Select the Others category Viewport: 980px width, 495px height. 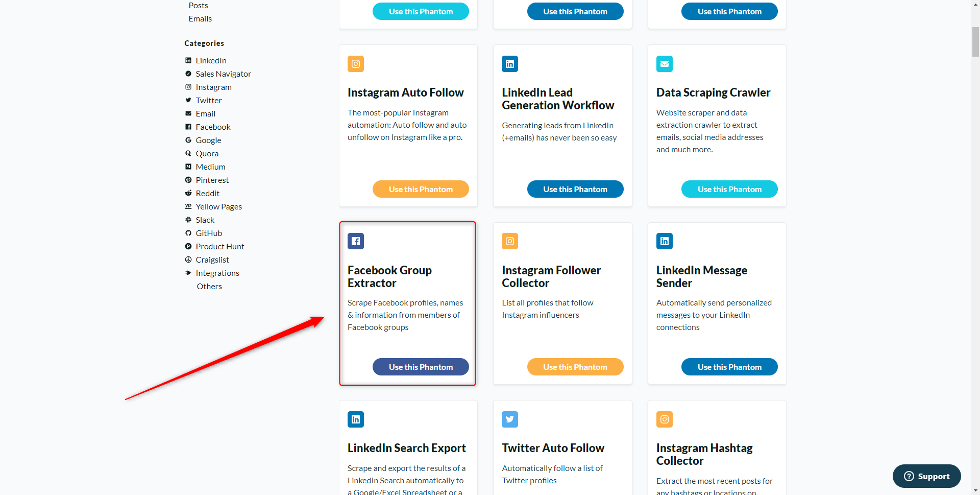pyautogui.click(x=209, y=286)
